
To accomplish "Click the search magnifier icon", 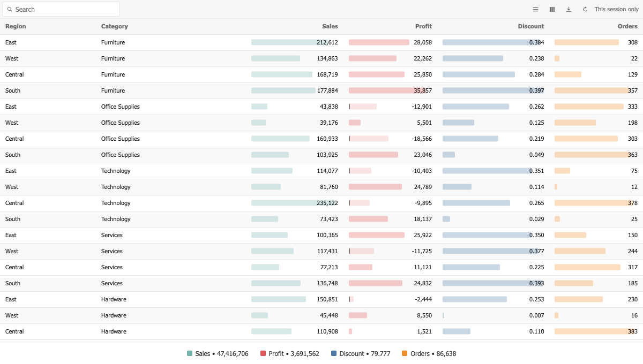I will pyautogui.click(x=10, y=10).
